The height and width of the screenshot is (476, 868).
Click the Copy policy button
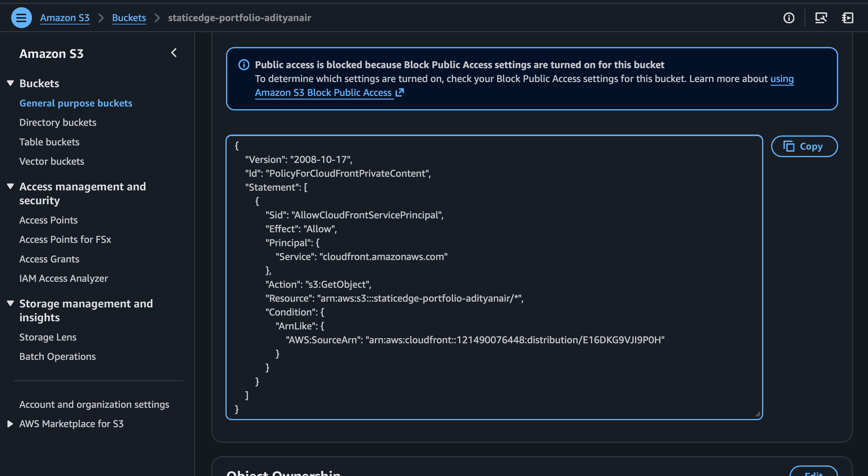point(804,146)
